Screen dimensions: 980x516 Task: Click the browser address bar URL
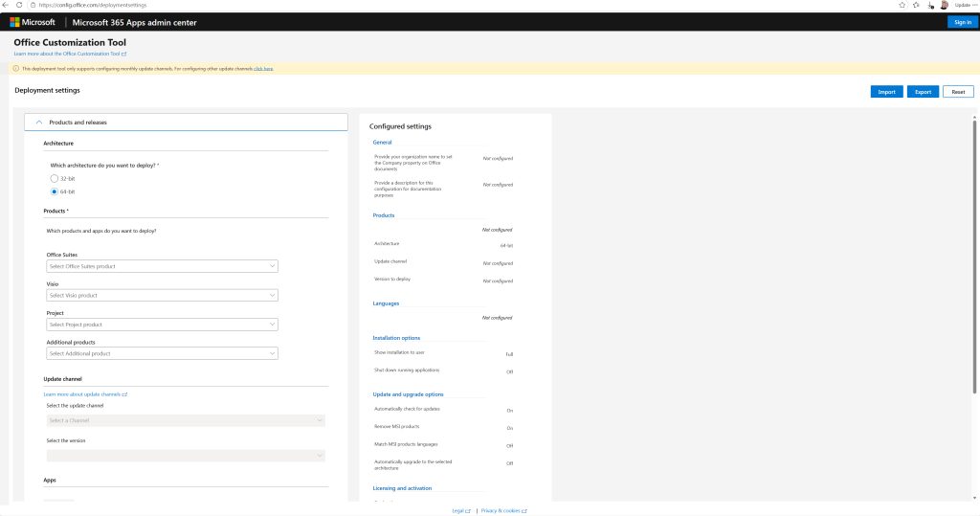[x=93, y=5]
